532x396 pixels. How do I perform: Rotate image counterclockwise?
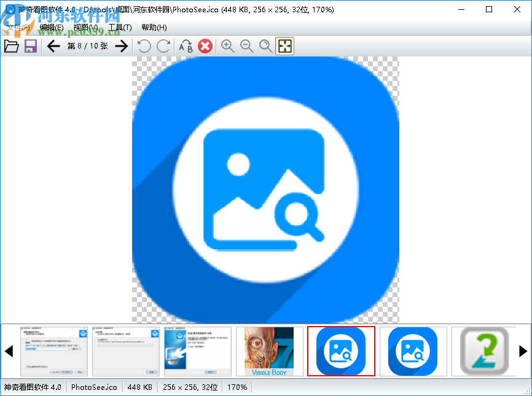(x=144, y=46)
